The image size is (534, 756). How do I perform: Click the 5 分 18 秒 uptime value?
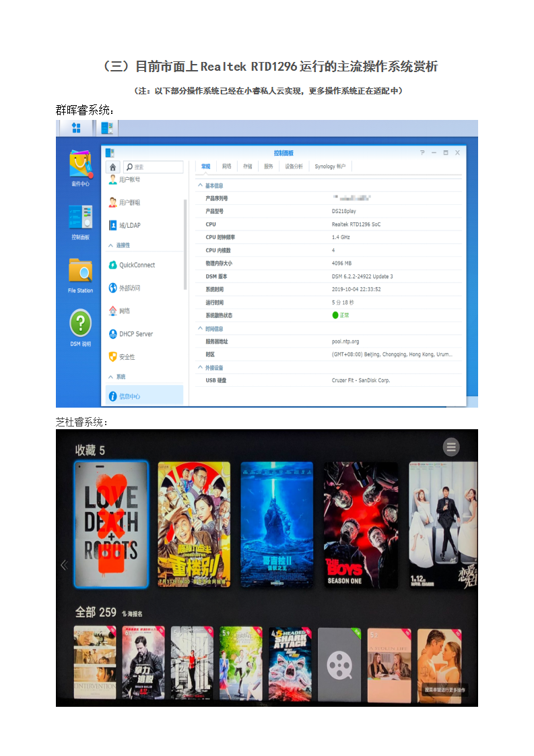[x=343, y=303]
